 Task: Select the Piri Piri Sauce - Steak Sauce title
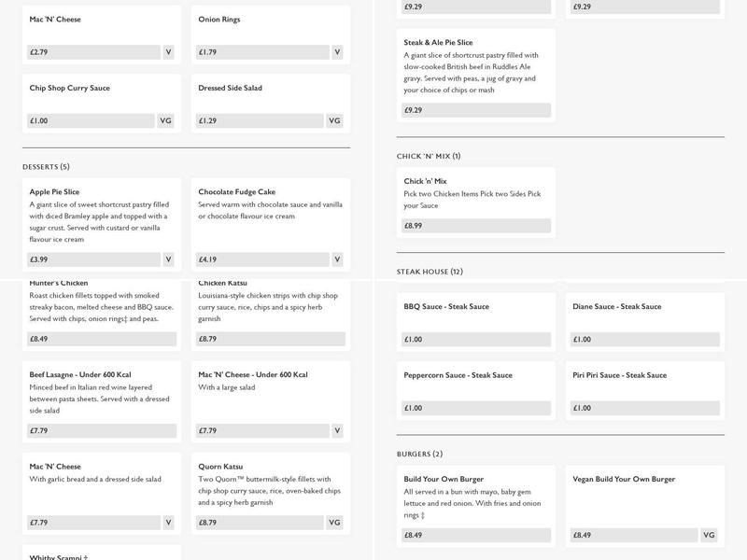(619, 375)
